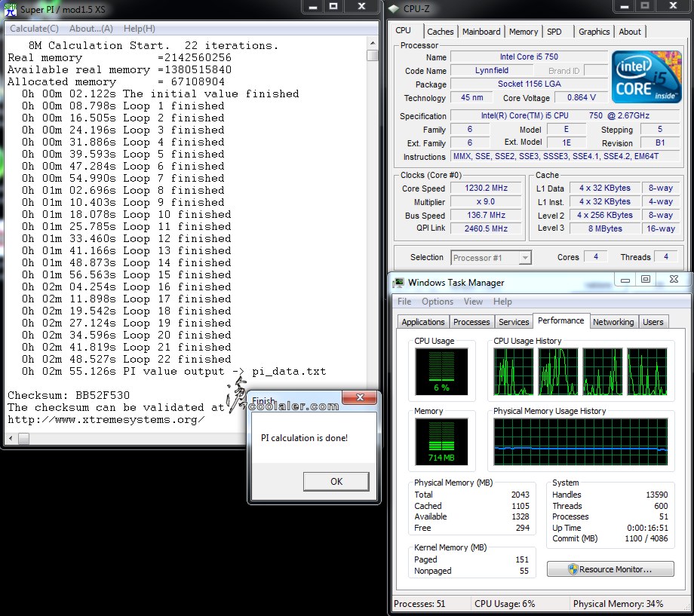694x616 pixels.
Task: Click the Level 3 cache value '8 MBytes'
Action: [x=605, y=228]
